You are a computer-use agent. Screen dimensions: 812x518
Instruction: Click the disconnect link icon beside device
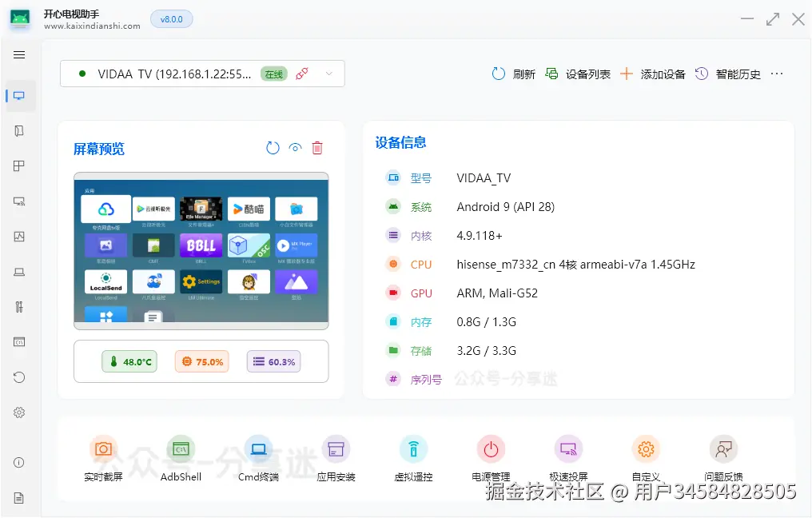[x=302, y=74]
